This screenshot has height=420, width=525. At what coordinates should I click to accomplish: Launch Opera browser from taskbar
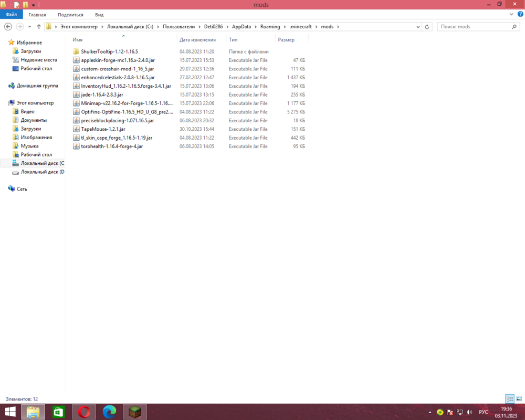84,412
